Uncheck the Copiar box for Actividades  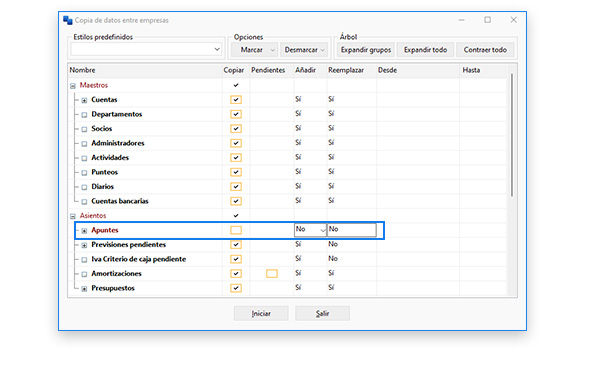[x=236, y=158]
